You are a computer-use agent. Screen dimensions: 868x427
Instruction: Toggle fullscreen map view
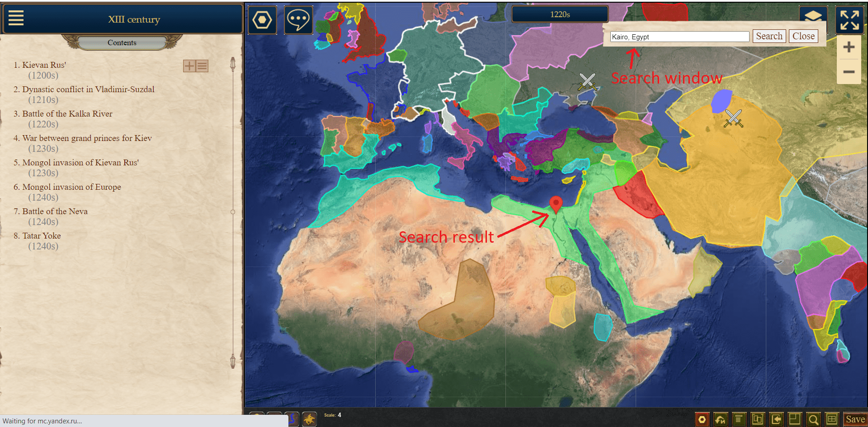(849, 20)
